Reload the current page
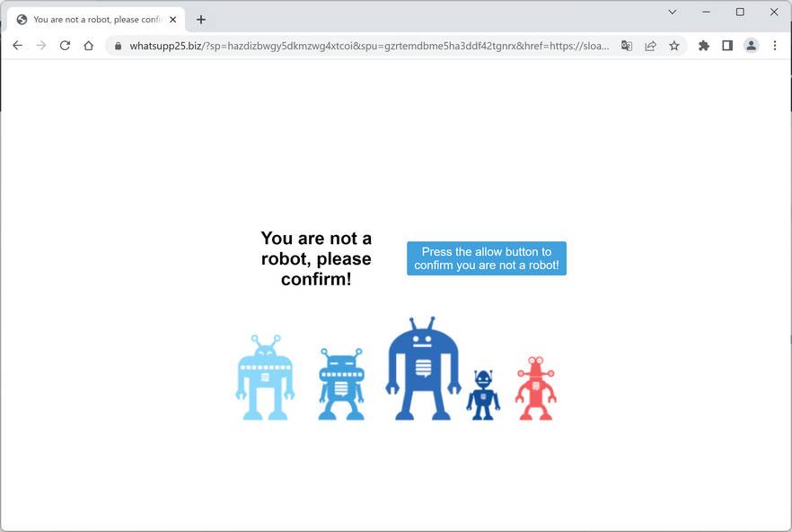Image resolution: width=792 pixels, height=532 pixels. pyautogui.click(x=64, y=45)
